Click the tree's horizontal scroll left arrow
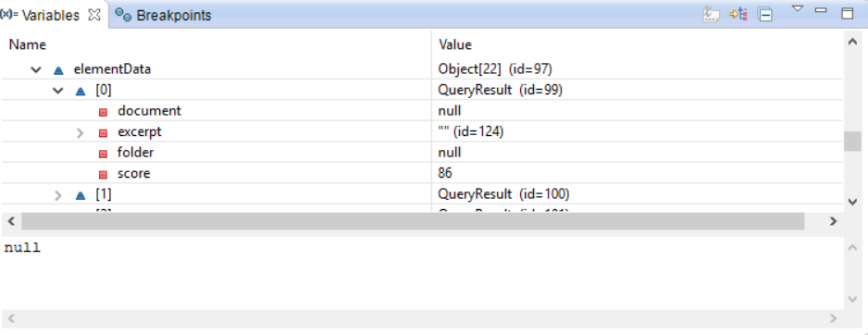This screenshot has height=335, width=868. 10,221
